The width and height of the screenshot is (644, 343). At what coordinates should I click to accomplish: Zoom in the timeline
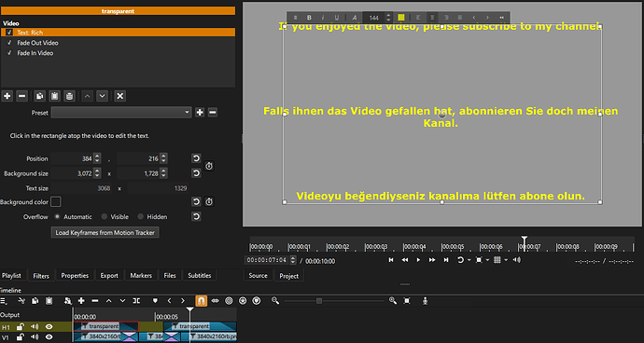(393, 301)
